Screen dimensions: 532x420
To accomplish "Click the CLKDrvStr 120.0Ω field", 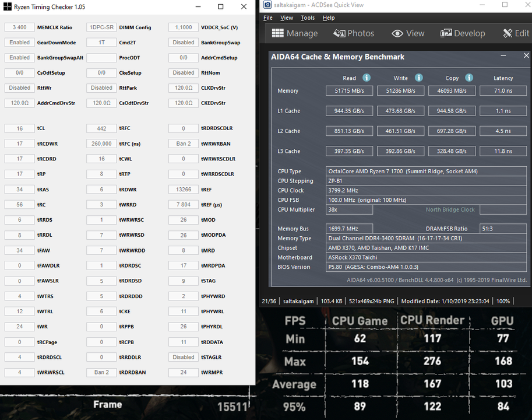I will pyautogui.click(x=184, y=87).
